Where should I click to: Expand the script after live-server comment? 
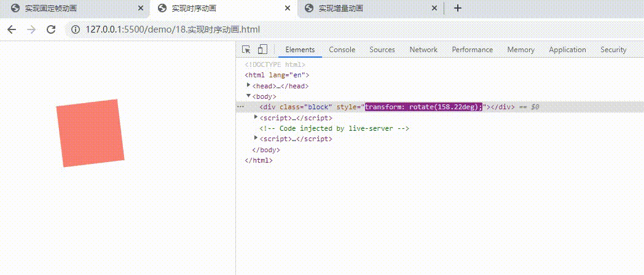point(256,138)
